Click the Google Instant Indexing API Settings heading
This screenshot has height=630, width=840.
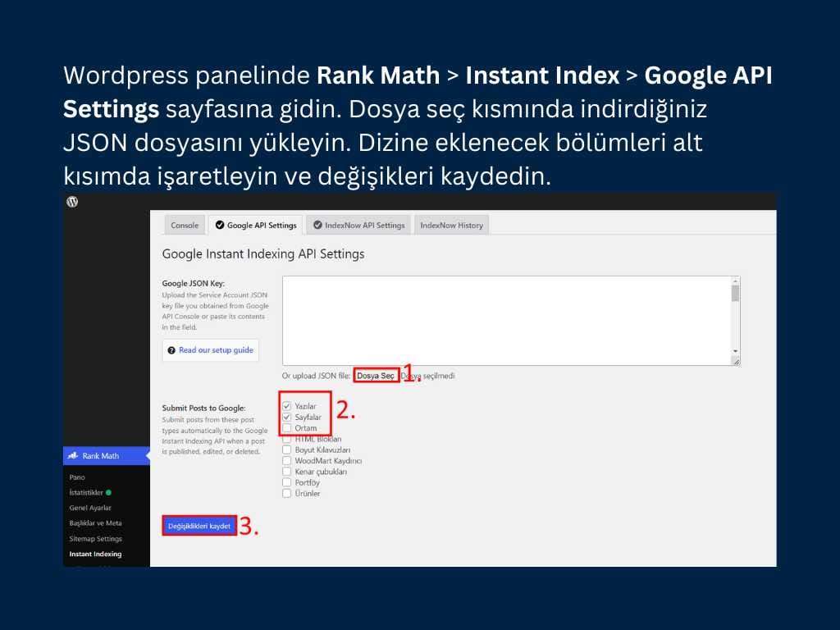tap(263, 254)
